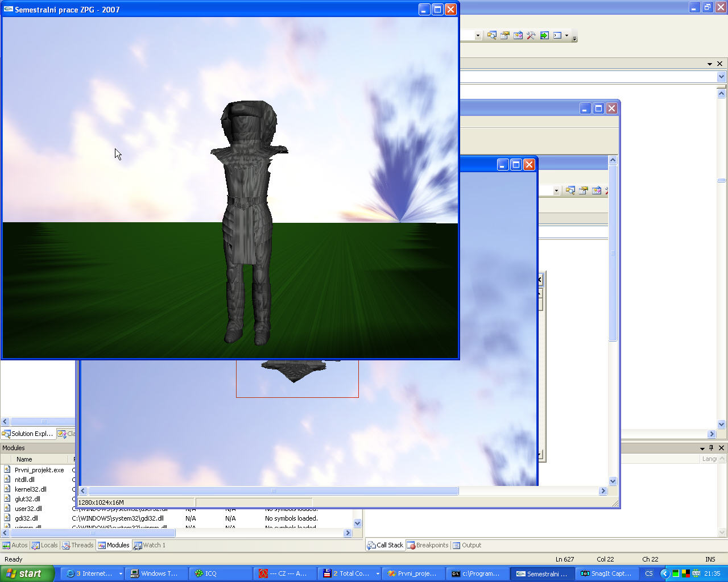Click the Modules panel horizontal scrollbar thumb
728x582 pixels.
93,533
